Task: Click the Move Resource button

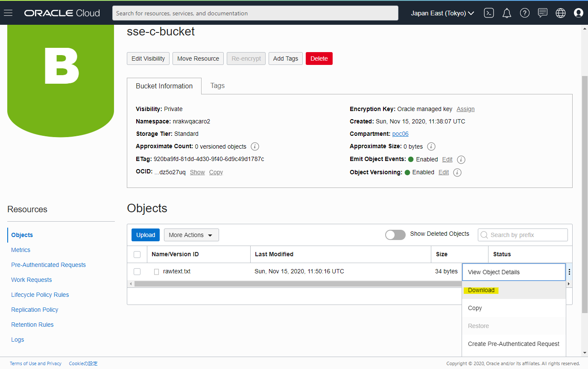Action: (x=198, y=59)
